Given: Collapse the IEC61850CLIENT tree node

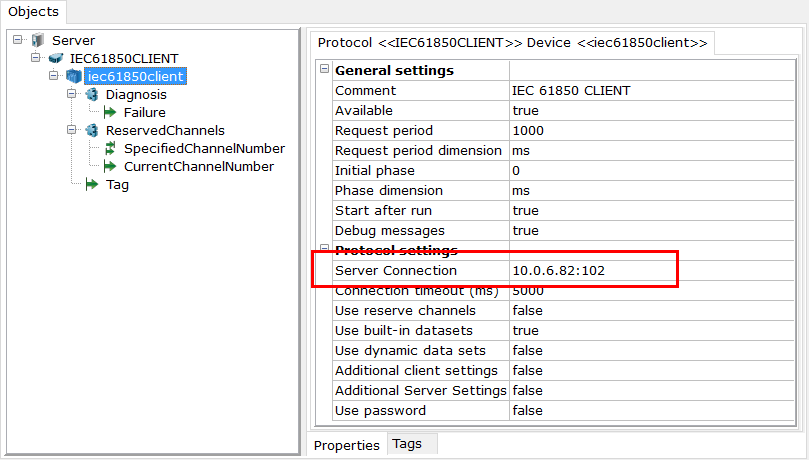Looking at the screenshot, I should point(36,58).
